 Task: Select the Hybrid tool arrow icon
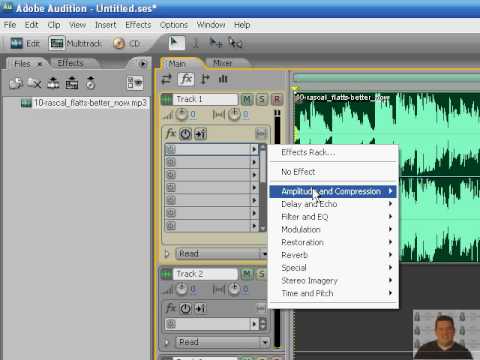click(x=176, y=43)
